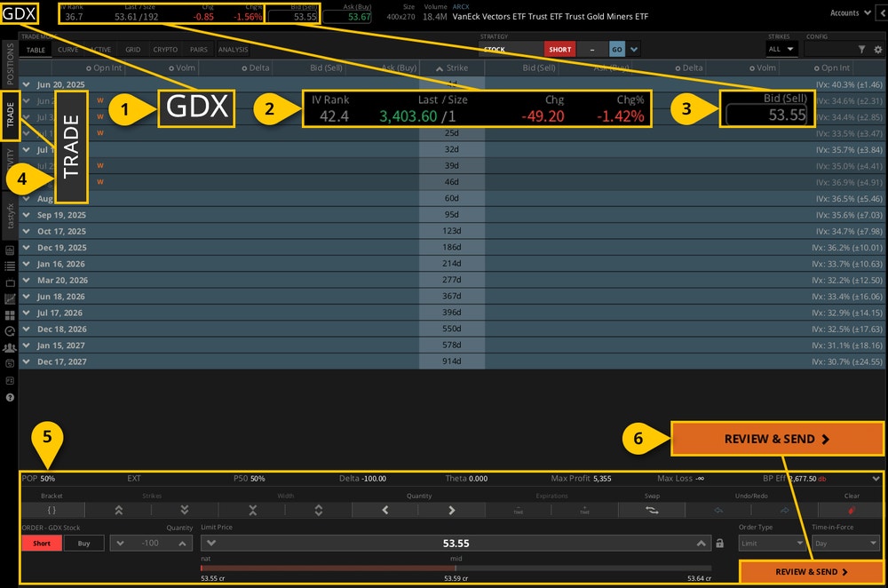Switch to the PAIRS trade mode tab
This screenshot has height=588, width=888.
point(199,50)
